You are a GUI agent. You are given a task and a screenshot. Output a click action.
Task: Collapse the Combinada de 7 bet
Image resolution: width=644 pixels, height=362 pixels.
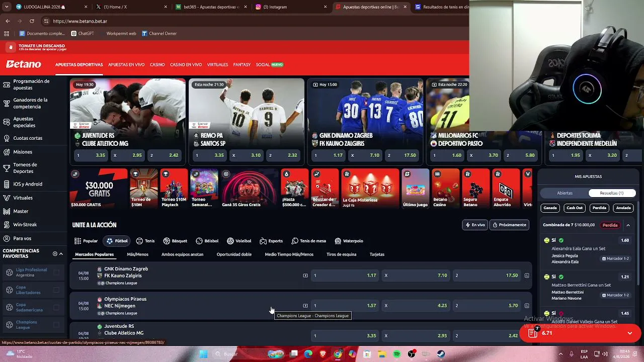click(x=628, y=225)
